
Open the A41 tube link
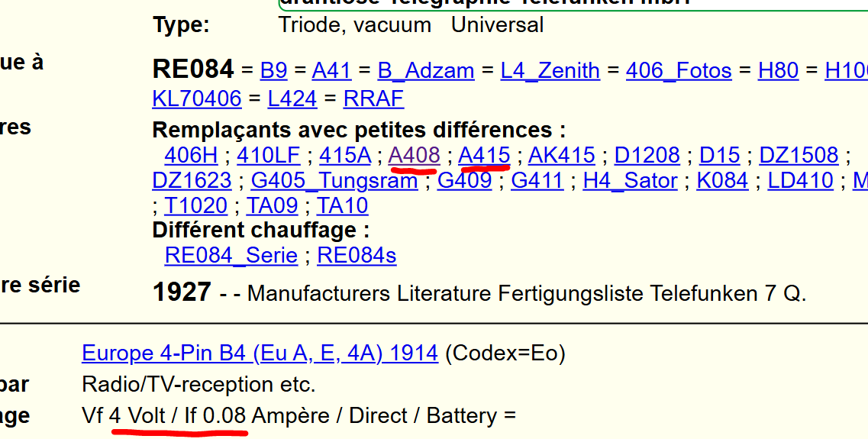click(331, 70)
